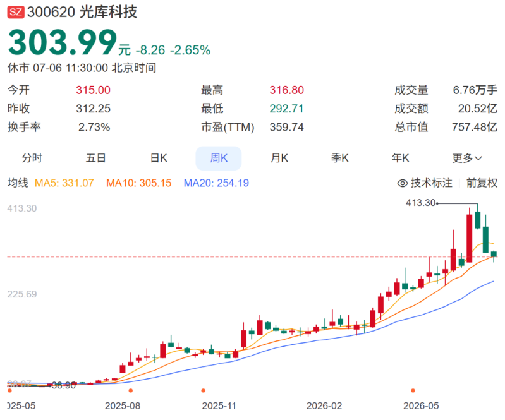Open the 前复权 adjustment selector
Image resolution: width=505 pixels, height=420 pixels.
click(x=482, y=183)
